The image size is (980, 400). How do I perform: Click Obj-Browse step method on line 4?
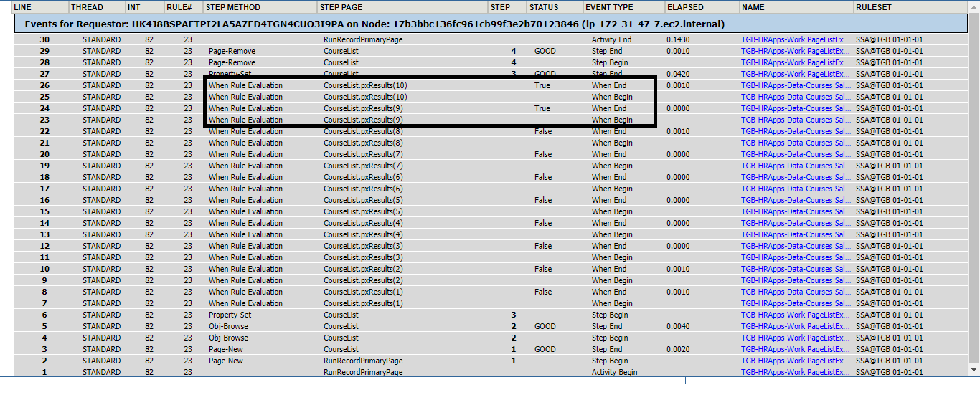(228, 338)
